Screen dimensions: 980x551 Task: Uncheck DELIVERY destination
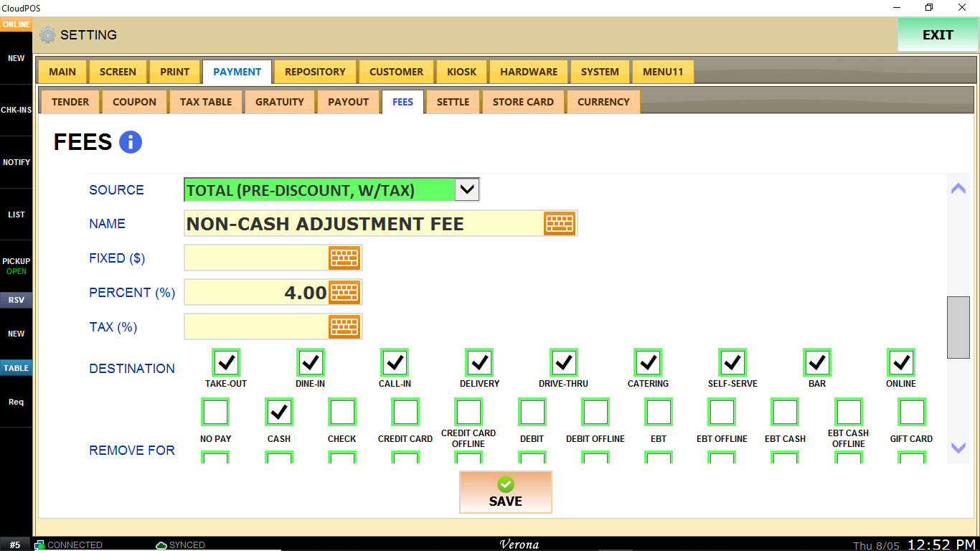tap(479, 362)
